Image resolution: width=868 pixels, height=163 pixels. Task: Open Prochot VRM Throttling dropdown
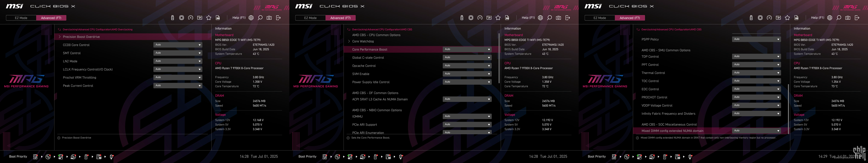point(178,77)
